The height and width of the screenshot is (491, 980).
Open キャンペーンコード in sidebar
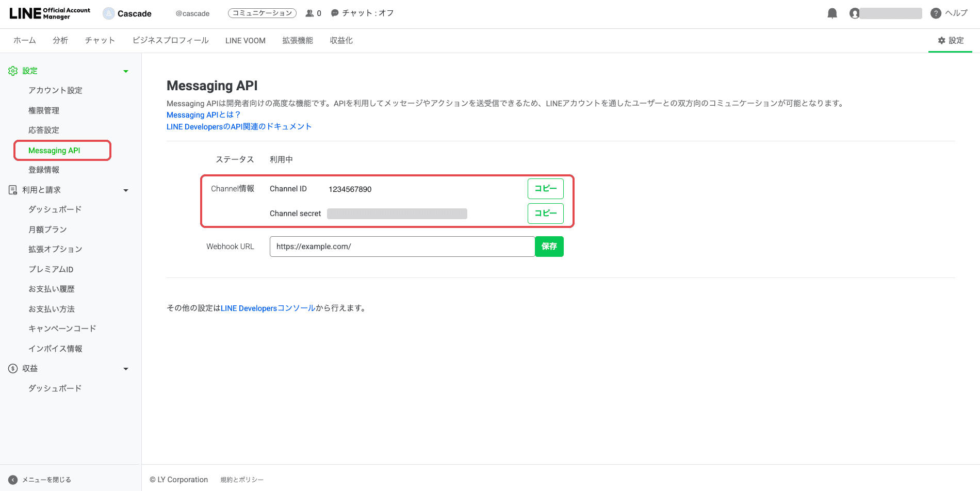coord(62,329)
